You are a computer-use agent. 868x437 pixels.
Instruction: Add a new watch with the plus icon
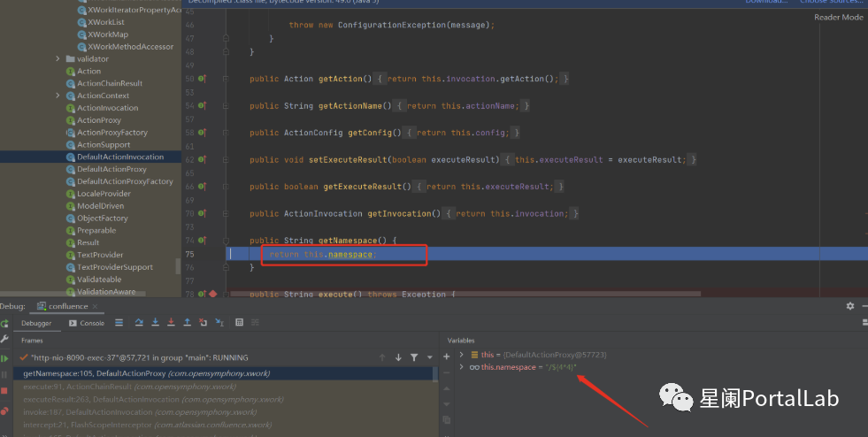click(447, 356)
